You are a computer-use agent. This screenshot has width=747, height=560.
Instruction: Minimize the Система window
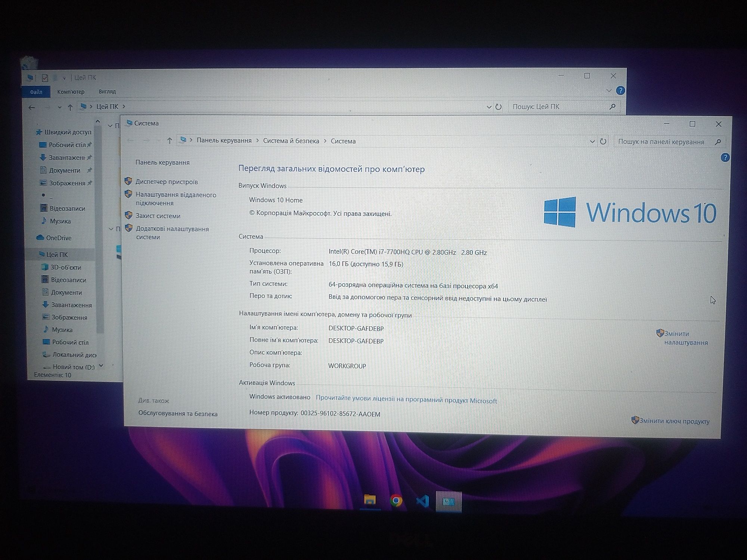[667, 124]
